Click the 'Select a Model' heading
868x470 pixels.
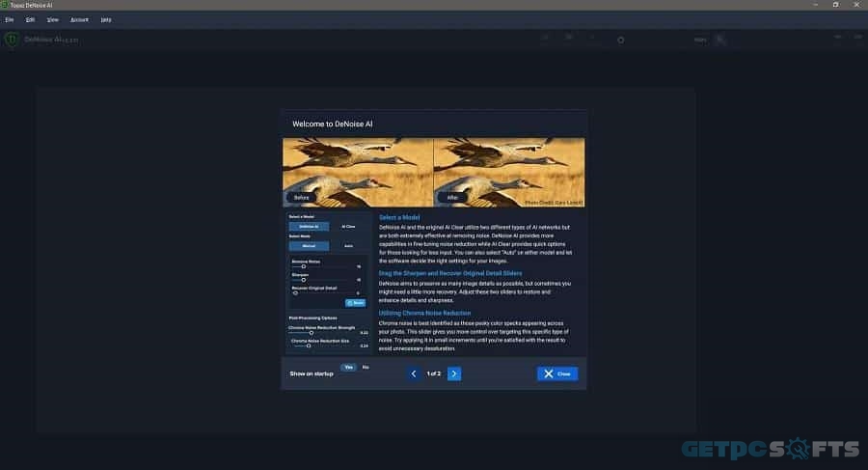pyautogui.click(x=399, y=217)
